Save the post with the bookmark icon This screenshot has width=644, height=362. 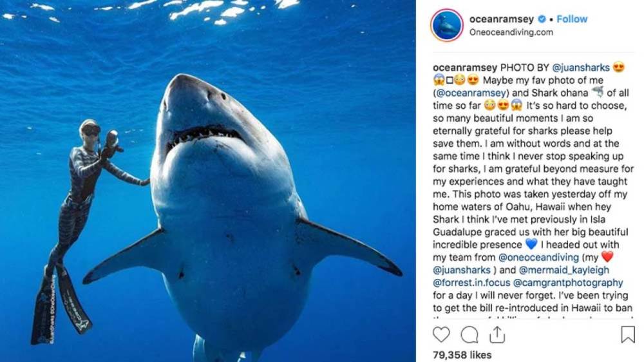627,334
